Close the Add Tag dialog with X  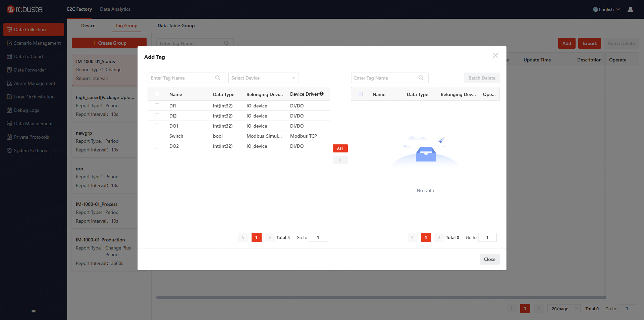click(495, 55)
